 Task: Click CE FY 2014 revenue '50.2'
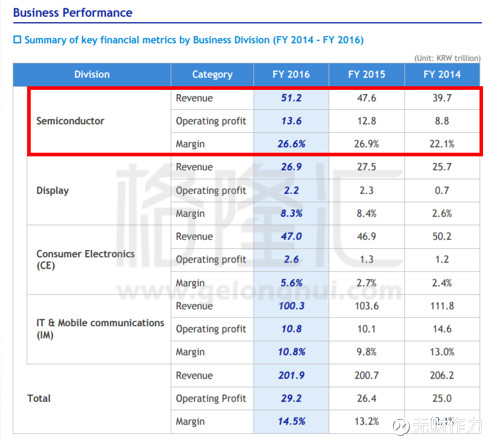coord(442,236)
